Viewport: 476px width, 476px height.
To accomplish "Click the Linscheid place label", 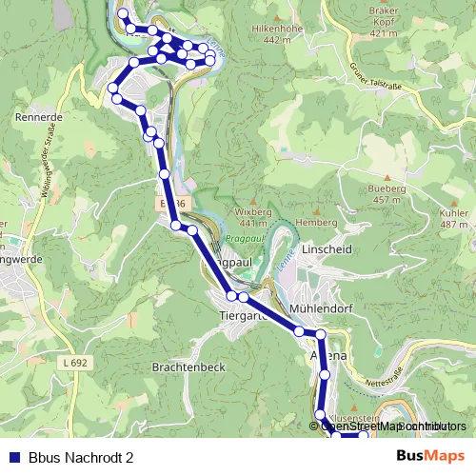I will [327, 249].
